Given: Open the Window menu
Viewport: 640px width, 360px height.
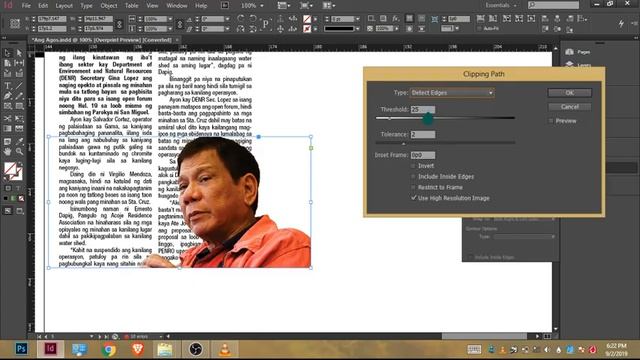Looking at the screenshot, I should (x=177, y=6).
